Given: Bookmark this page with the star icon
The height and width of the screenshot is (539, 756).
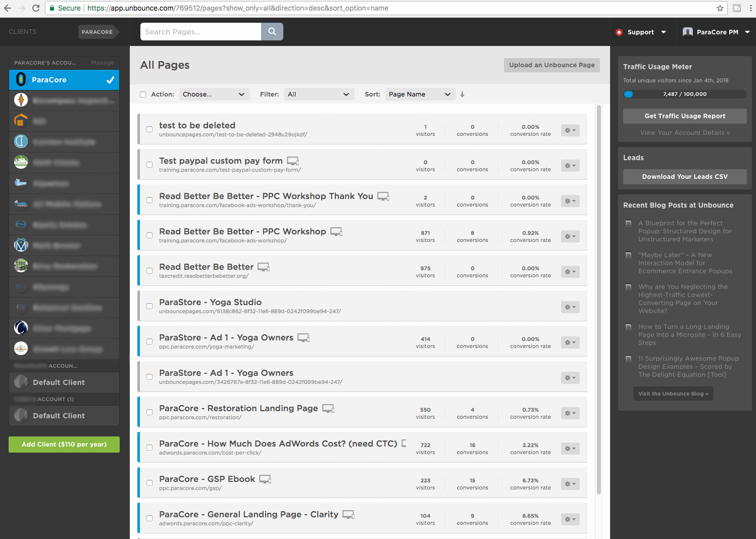Looking at the screenshot, I should click(x=720, y=8).
